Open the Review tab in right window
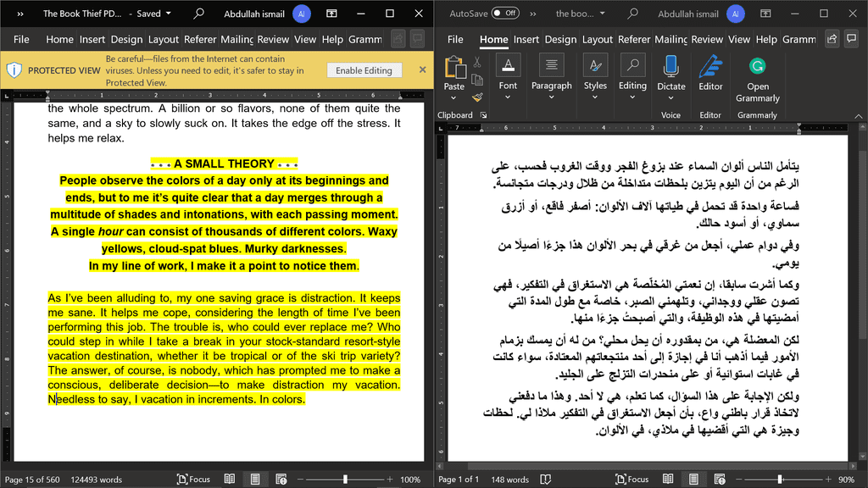 pos(707,39)
